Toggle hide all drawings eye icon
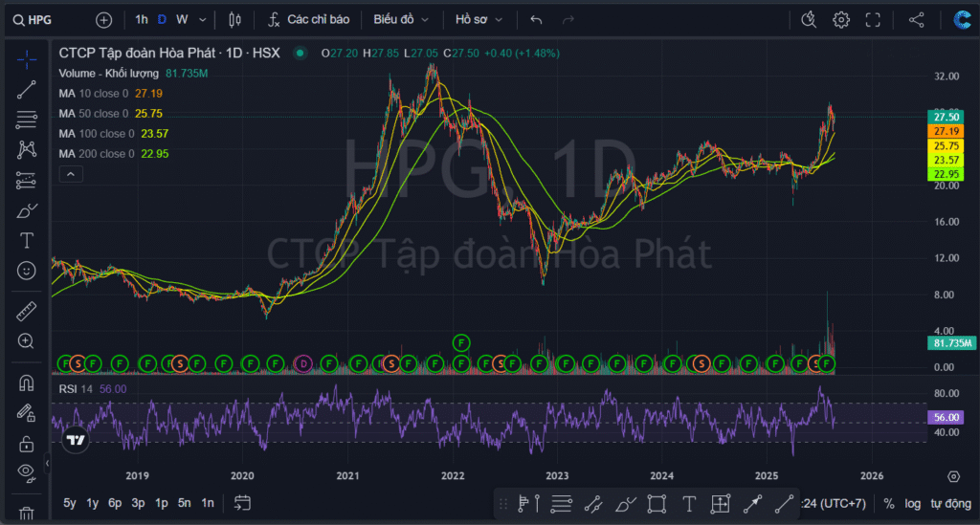 click(27, 470)
